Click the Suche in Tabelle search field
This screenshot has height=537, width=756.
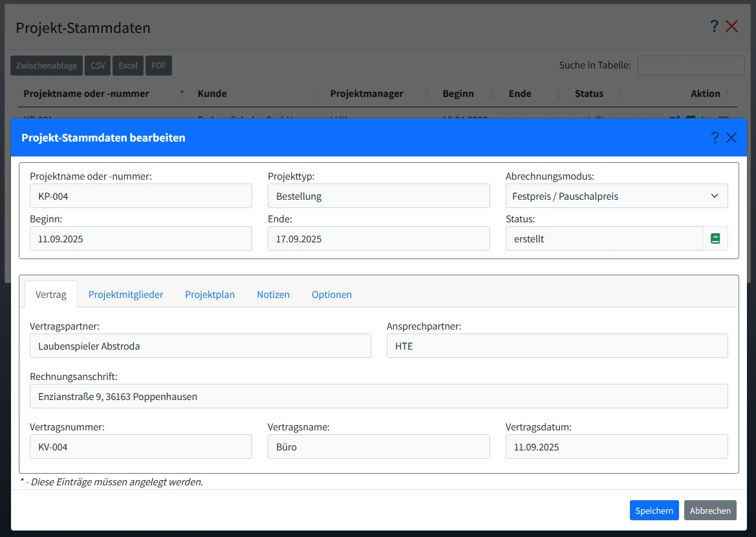click(690, 65)
